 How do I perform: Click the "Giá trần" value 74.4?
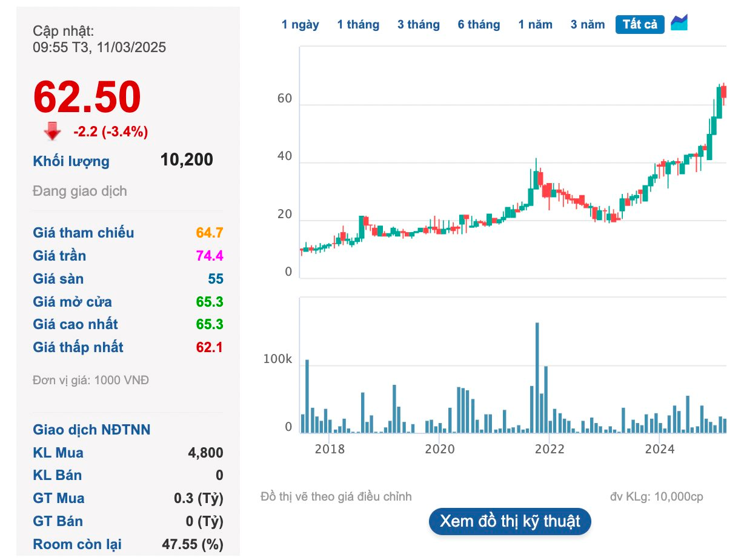tap(210, 256)
